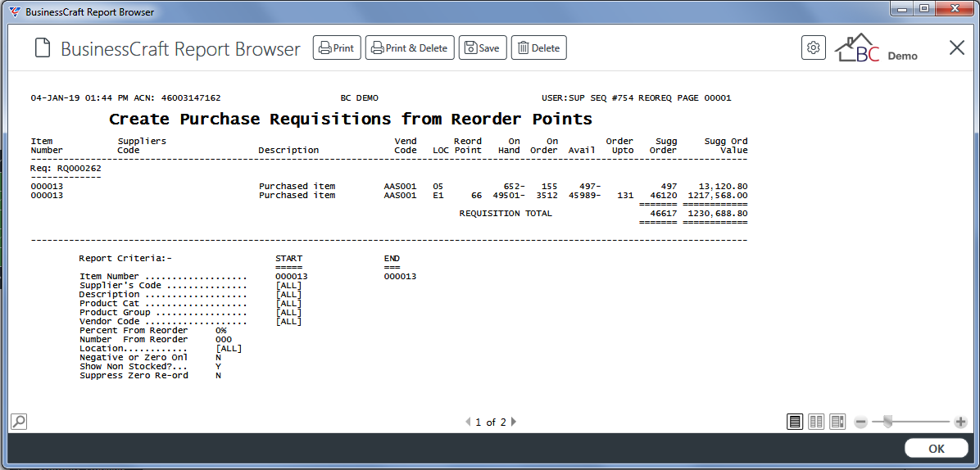This screenshot has height=470, width=980.
Task: Zoom out with the minus icon
Action: click(x=860, y=422)
